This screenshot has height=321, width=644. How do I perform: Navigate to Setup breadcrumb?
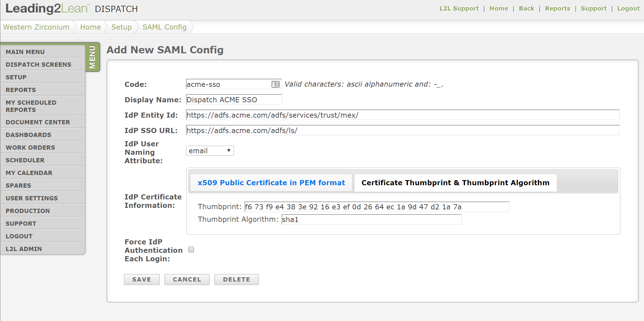coord(122,27)
